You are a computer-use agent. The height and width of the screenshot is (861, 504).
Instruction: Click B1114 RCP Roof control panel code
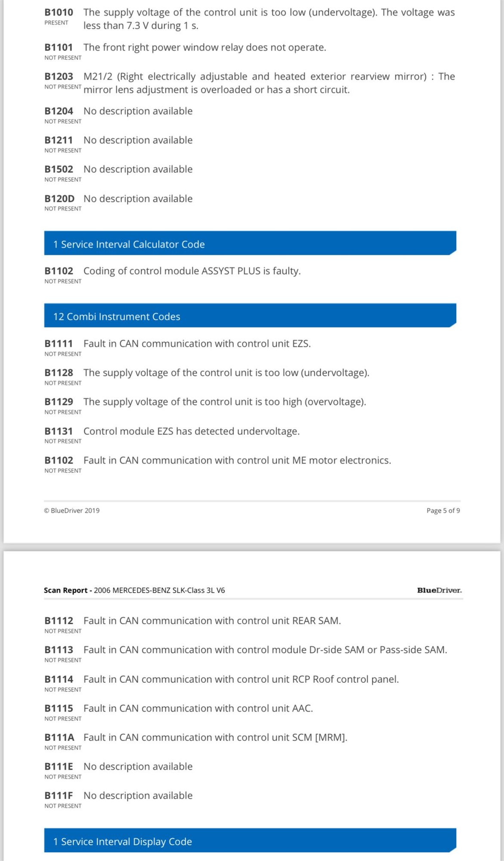[x=222, y=683]
